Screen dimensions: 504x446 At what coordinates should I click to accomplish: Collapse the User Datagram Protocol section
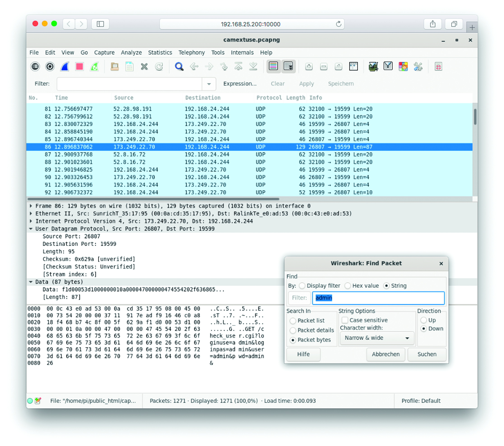pyautogui.click(x=30, y=229)
